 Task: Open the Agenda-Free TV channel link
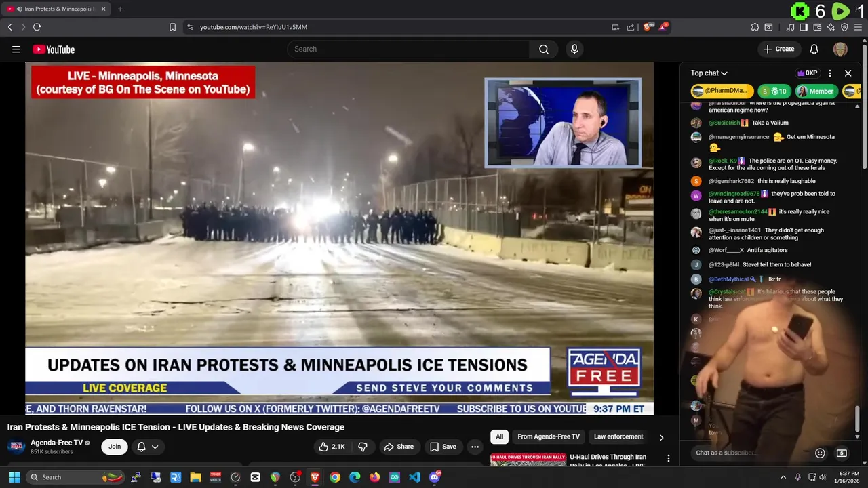coord(57,443)
